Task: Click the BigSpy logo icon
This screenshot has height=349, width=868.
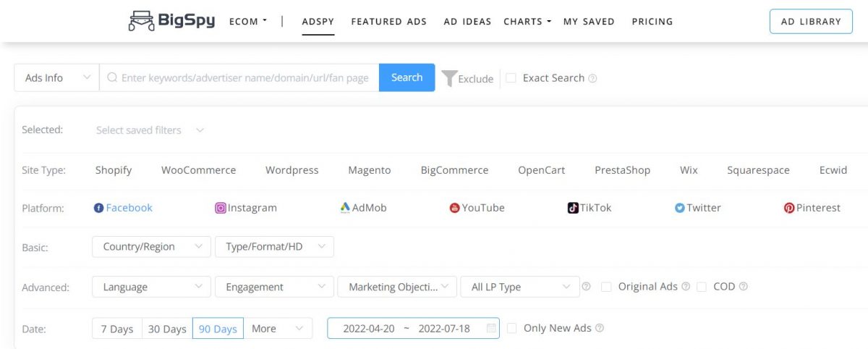Action: [x=141, y=21]
